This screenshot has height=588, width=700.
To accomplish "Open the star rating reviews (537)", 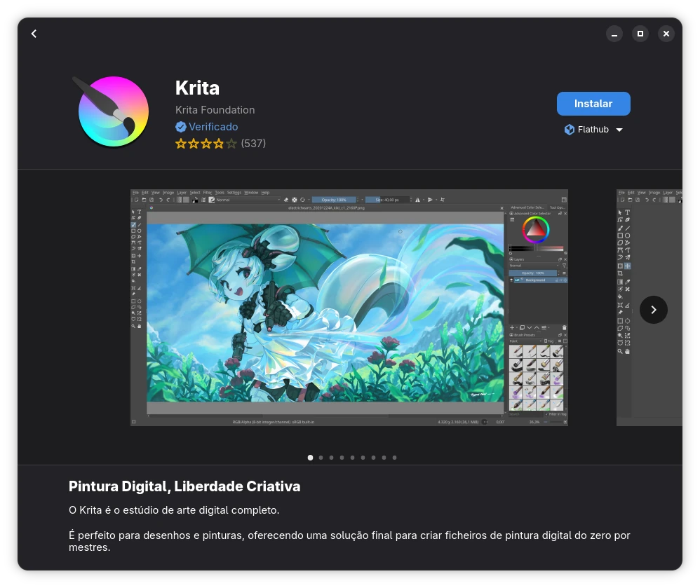I will click(220, 143).
